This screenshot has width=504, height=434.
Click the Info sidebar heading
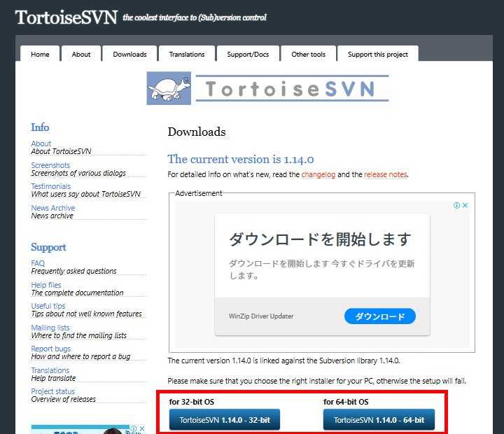click(40, 127)
